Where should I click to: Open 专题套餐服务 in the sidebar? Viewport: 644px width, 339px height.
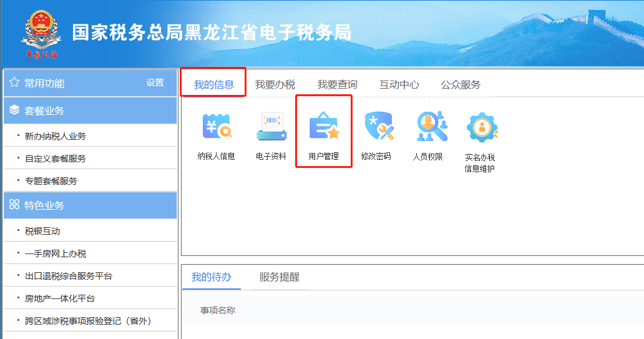point(51,181)
